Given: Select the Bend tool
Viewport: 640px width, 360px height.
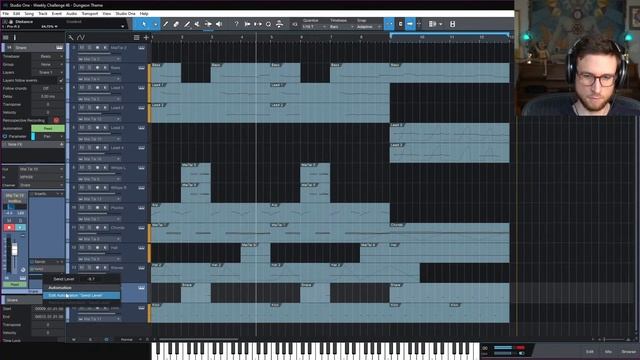Looking at the screenshot, I should click(x=208, y=24).
